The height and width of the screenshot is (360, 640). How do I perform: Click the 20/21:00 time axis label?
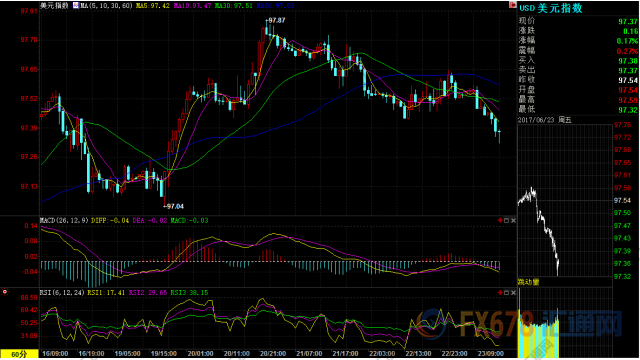pyautogui.click(x=273, y=353)
